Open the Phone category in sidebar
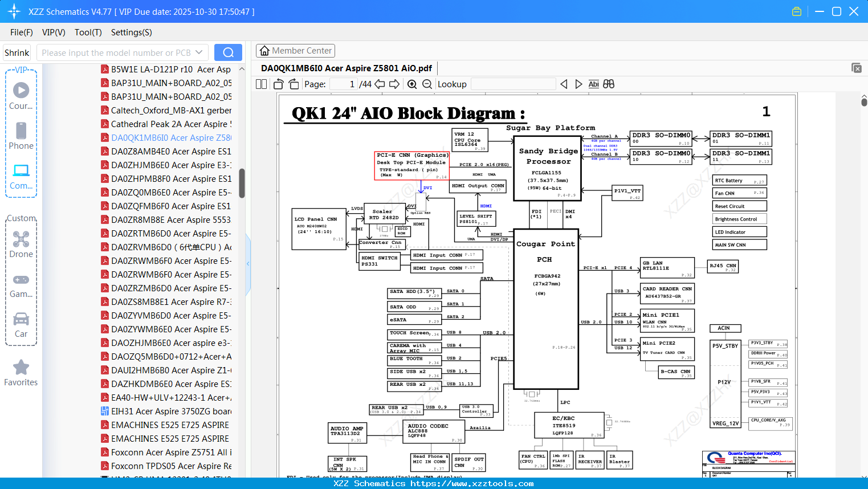 21,136
